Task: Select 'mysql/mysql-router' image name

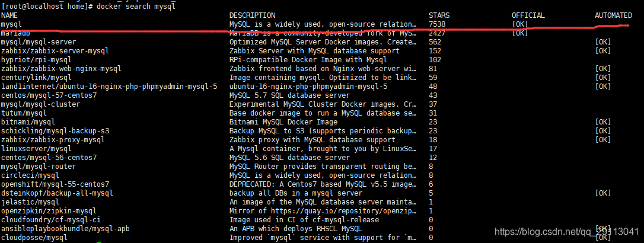Action: pos(39,166)
